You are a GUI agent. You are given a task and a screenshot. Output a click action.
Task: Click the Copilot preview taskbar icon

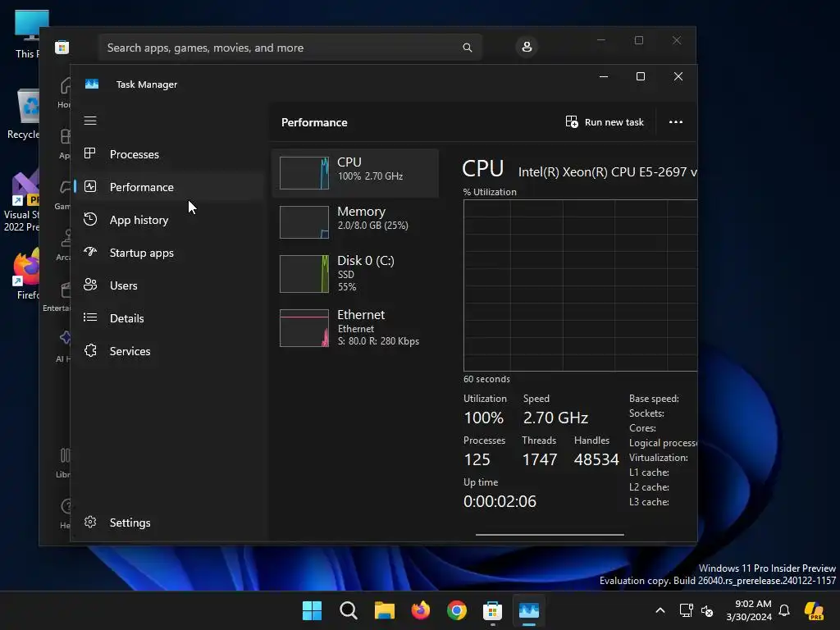tap(814, 610)
